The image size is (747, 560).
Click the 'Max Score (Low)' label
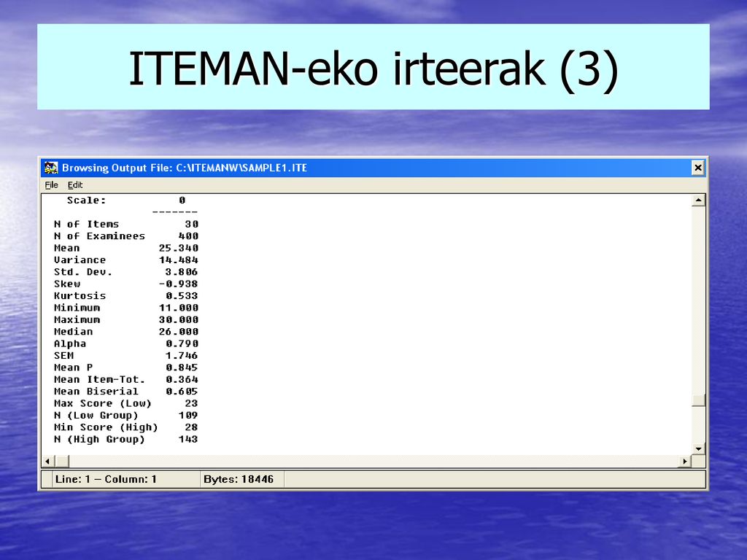(x=102, y=403)
